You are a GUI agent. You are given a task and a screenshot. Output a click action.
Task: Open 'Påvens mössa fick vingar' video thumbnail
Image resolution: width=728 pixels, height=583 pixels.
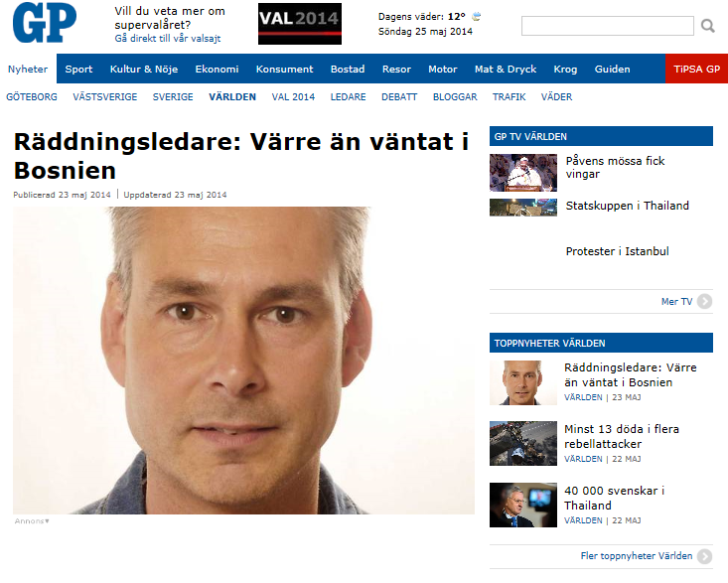click(523, 173)
